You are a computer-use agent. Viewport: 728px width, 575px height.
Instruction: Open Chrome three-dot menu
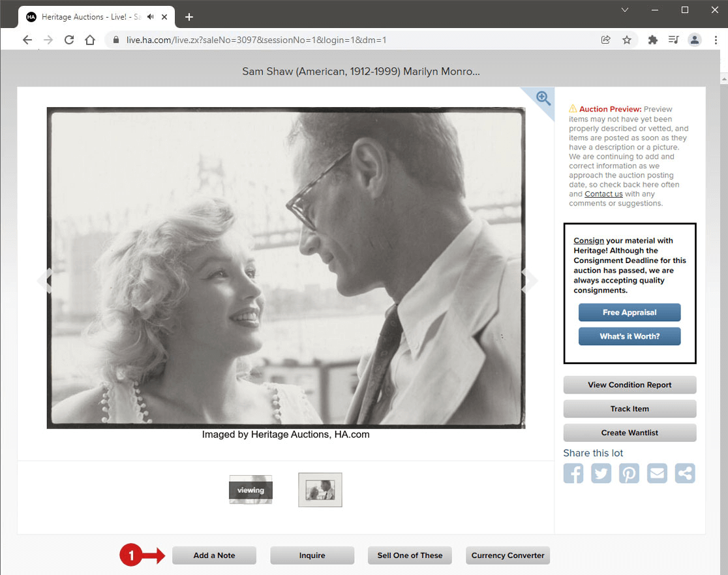[716, 40]
